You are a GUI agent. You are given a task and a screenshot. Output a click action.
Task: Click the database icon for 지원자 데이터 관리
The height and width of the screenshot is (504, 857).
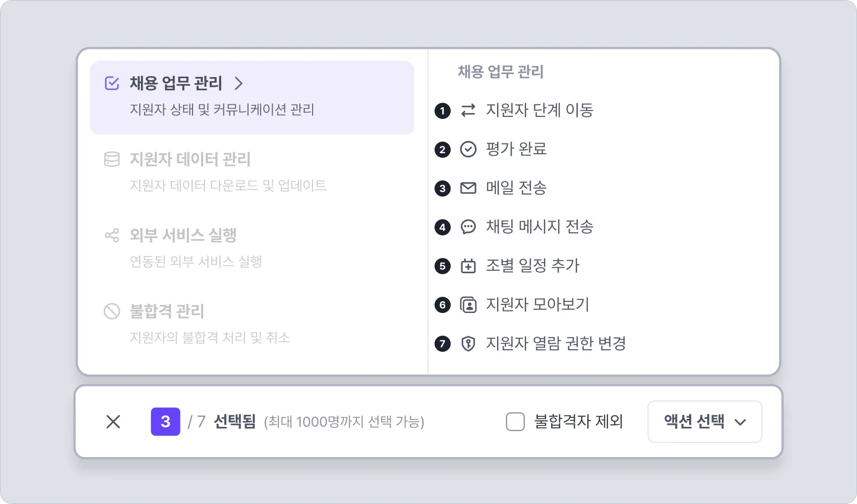click(112, 159)
